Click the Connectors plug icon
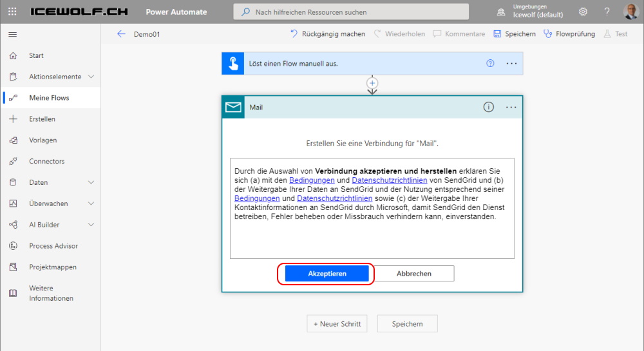The width and height of the screenshot is (644, 351). coord(13,162)
